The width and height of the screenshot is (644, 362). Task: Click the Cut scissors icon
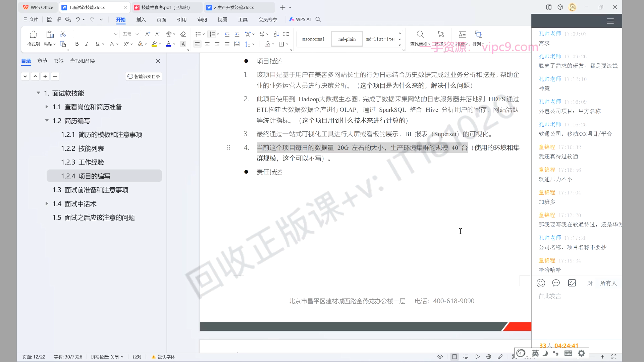click(x=63, y=34)
